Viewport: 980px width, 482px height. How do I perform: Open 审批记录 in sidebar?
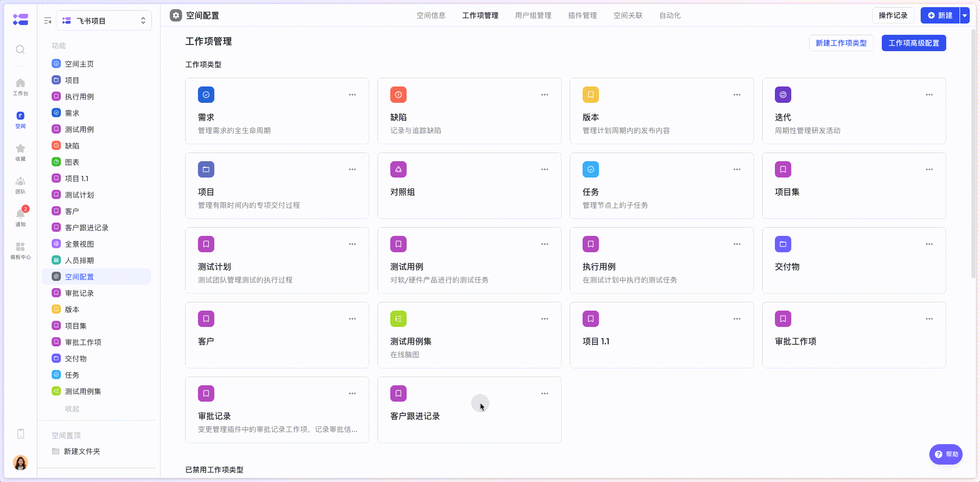click(96, 293)
